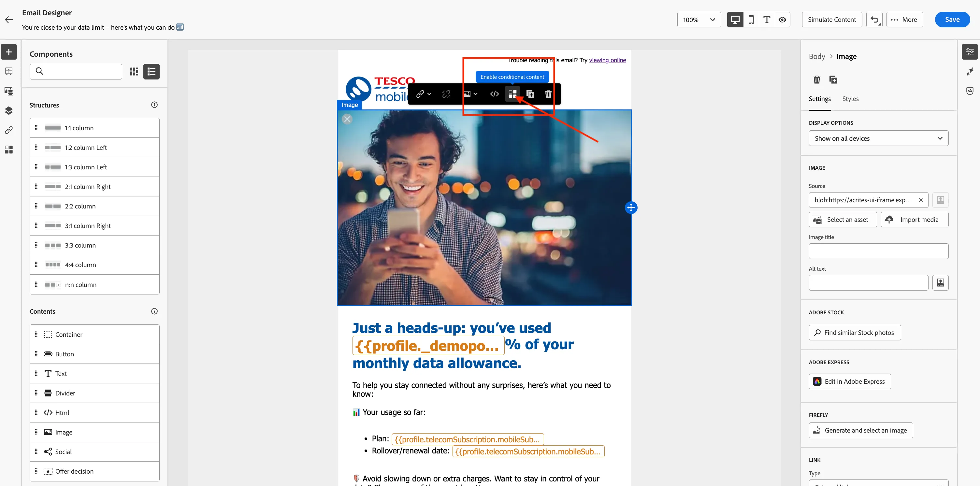The width and height of the screenshot is (980, 486).
Task: Duplicate image via floating toolbar
Action: pyautogui.click(x=530, y=94)
